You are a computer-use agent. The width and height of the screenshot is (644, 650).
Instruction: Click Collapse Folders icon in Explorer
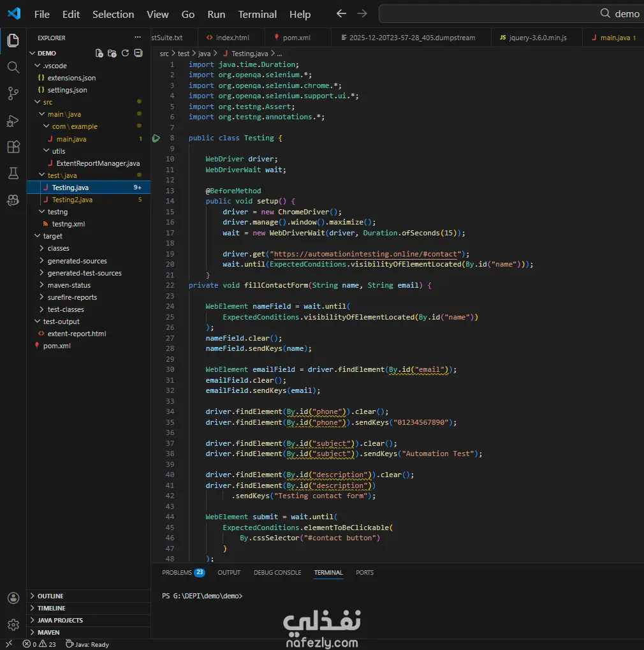point(138,53)
